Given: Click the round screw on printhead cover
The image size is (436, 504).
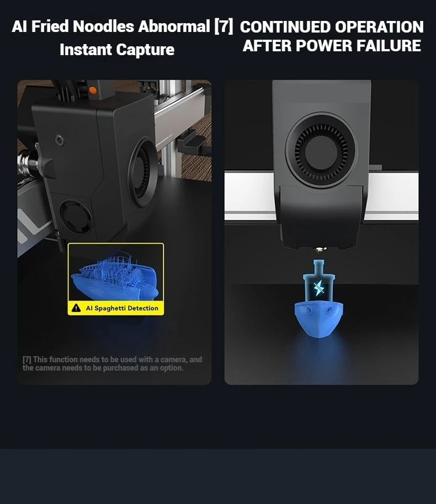Looking at the screenshot, I should (x=59, y=141).
